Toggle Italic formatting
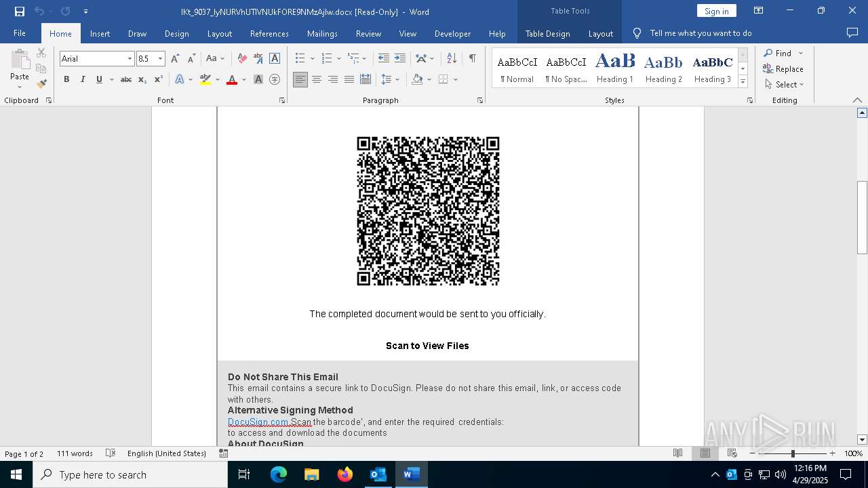Image resolution: width=868 pixels, height=488 pixels. coord(83,79)
